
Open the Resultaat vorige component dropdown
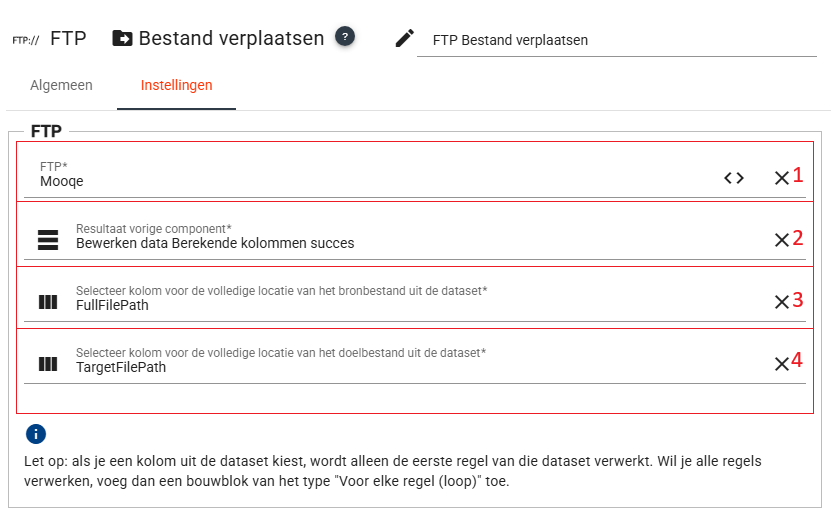[400, 243]
